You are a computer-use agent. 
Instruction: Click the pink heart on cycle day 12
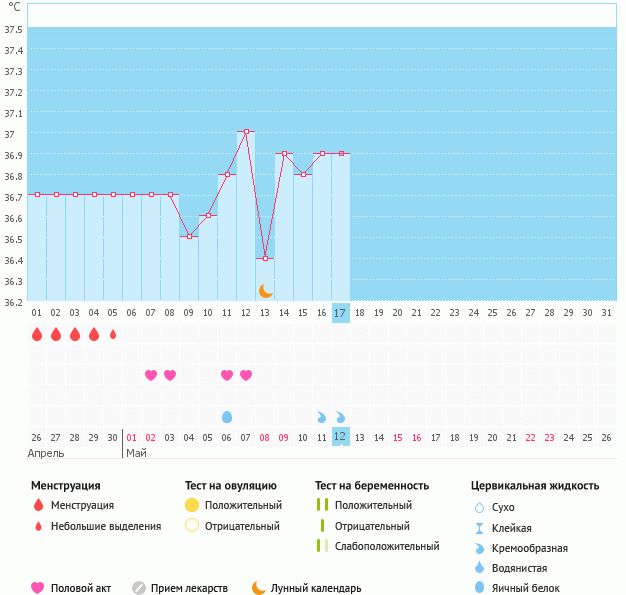click(x=246, y=375)
